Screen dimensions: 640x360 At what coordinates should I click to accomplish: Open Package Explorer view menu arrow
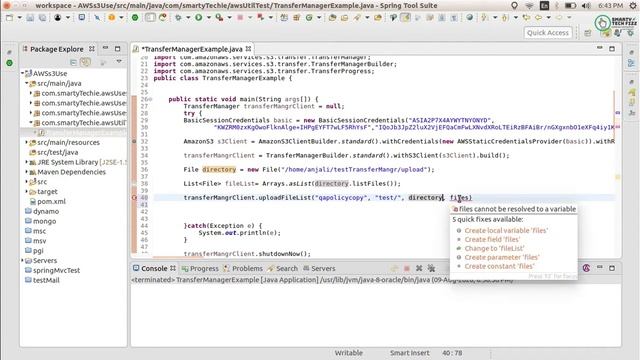click(119, 62)
